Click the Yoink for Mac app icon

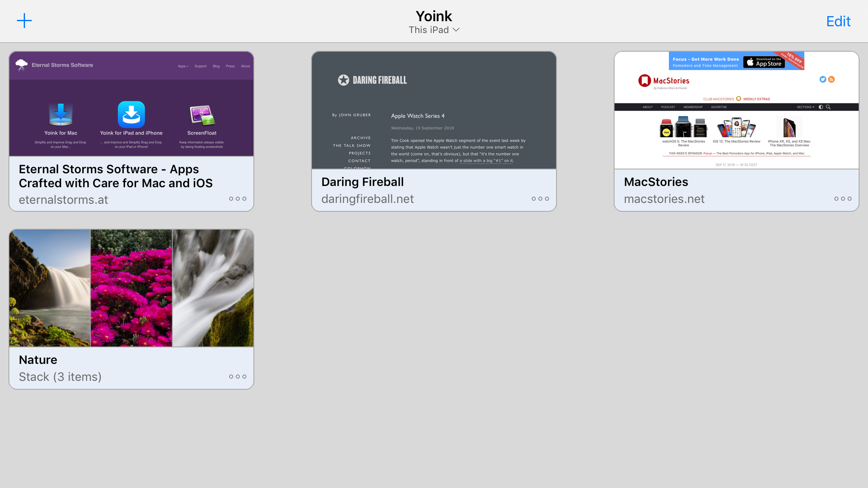[x=61, y=114]
